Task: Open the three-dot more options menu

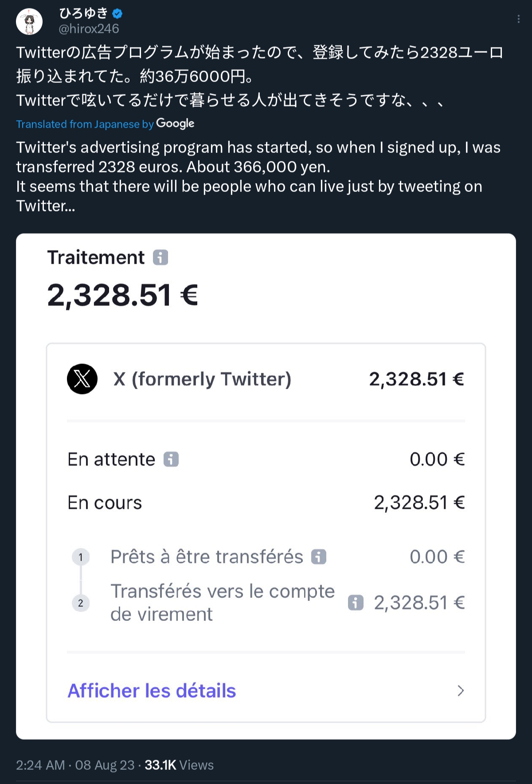Action: 518,19
